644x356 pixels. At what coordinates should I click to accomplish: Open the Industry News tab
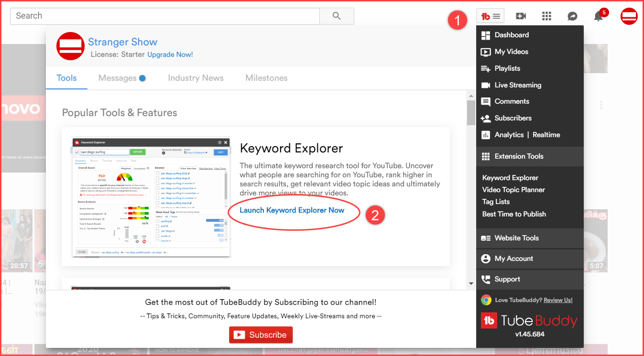click(x=196, y=78)
